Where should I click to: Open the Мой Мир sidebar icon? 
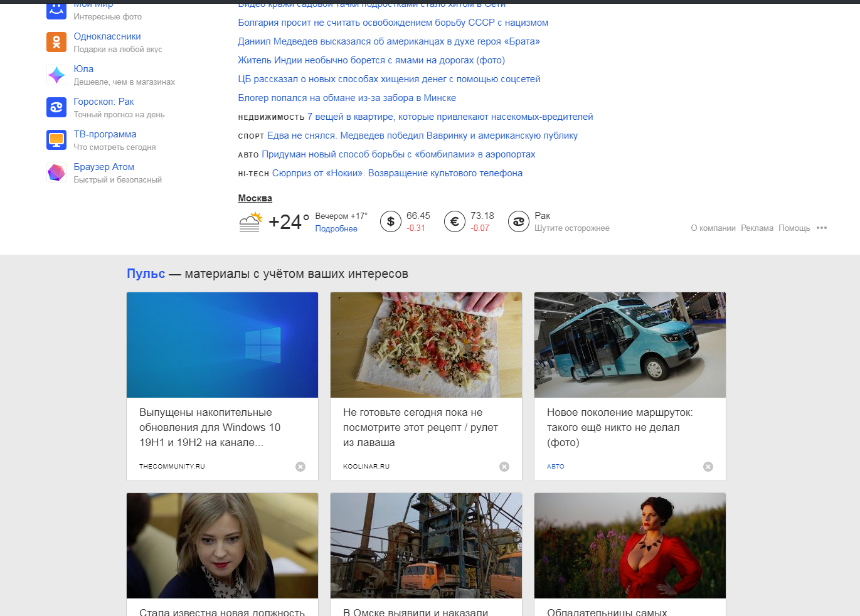pos(56,11)
